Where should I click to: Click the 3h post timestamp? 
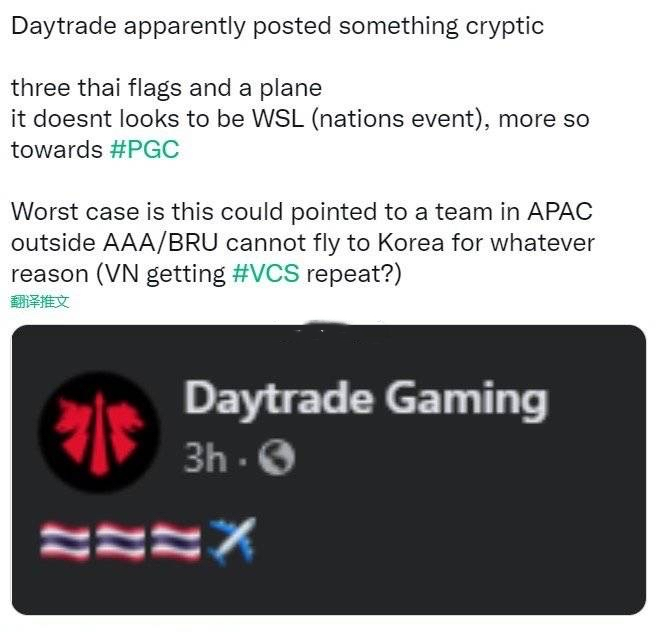pos(205,458)
